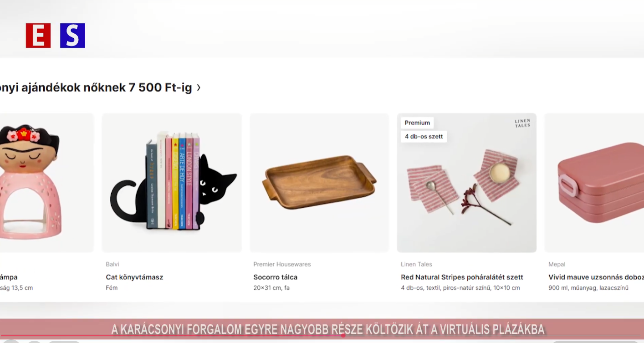Open the Premier Housewares brand link
The image size is (644, 343).
[x=282, y=264]
